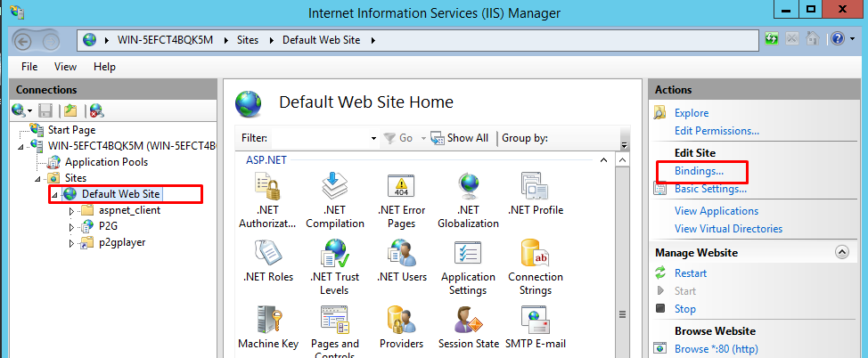
Task: Click View Applications link
Action: click(717, 211)
